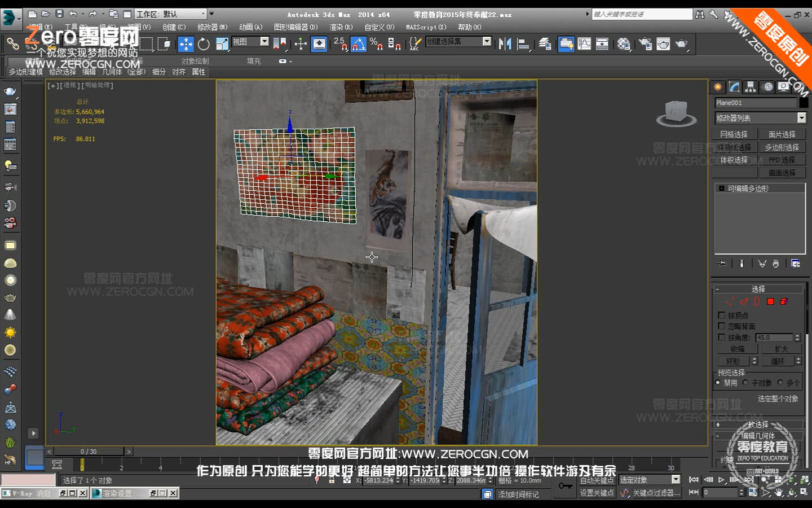The image size is (812, 508).
Task: Select the 禁用 preview radio button
Action: click(718, 383)
